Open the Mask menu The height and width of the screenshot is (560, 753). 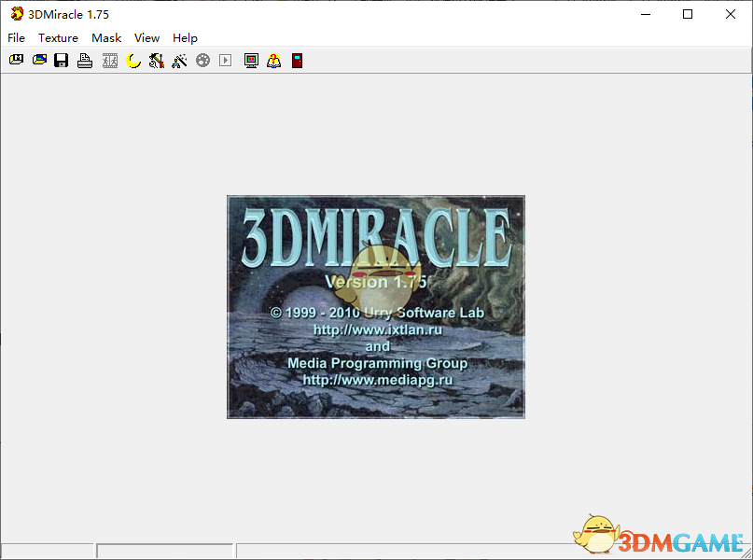(x=106, y=38)
